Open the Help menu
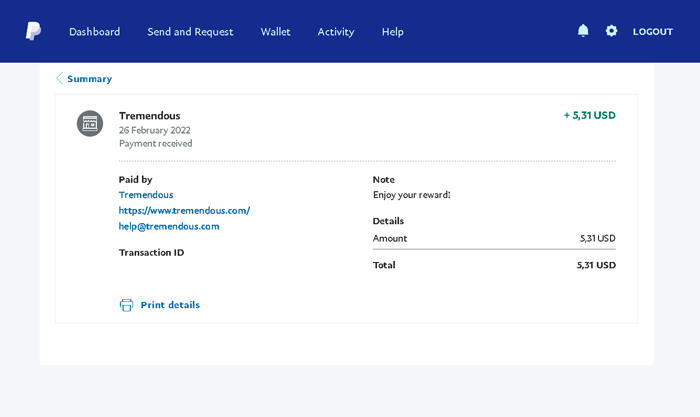Image resolution: width=700 pixels, height=417 pixels. click(392, 32)
